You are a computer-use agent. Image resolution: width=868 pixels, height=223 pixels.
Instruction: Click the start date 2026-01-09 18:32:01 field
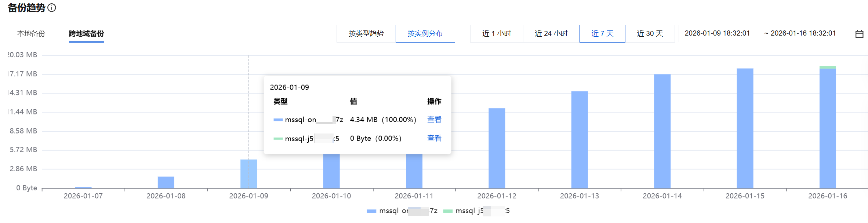pos(717,33)
